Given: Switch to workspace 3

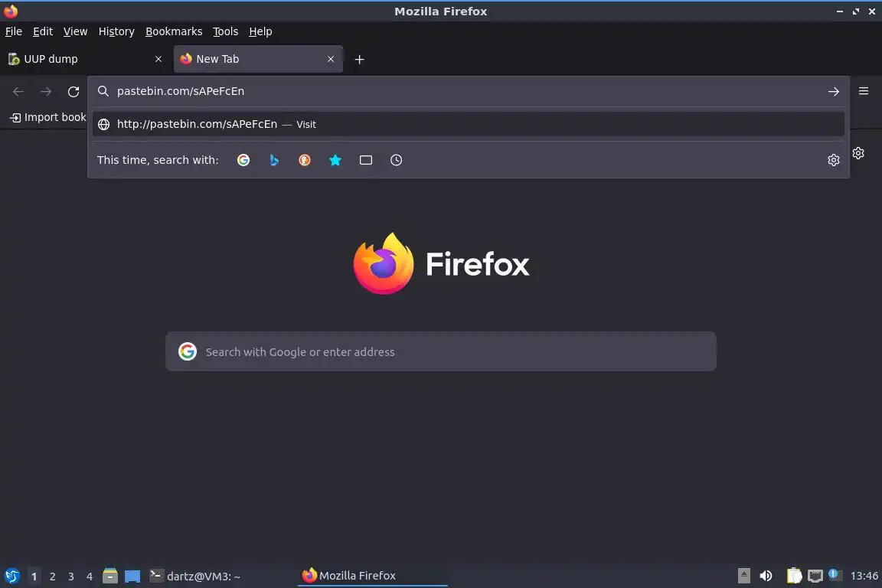Looking at the screenshot, I should [71, 577].
